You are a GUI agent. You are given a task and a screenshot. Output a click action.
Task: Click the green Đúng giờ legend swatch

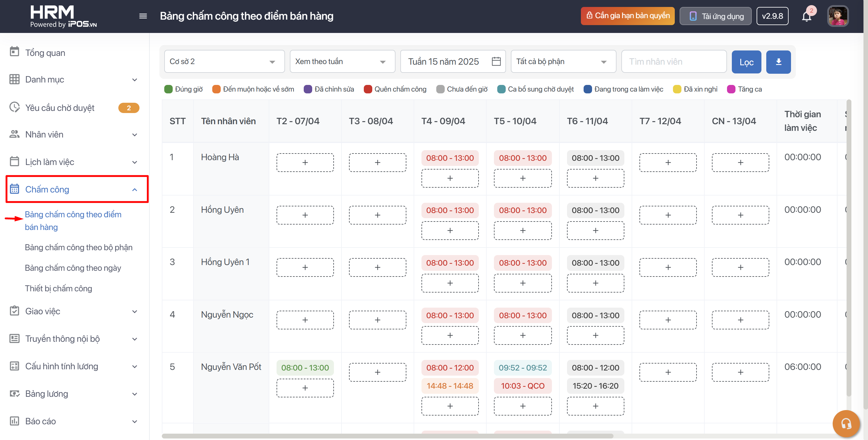(x=168, y=89)
